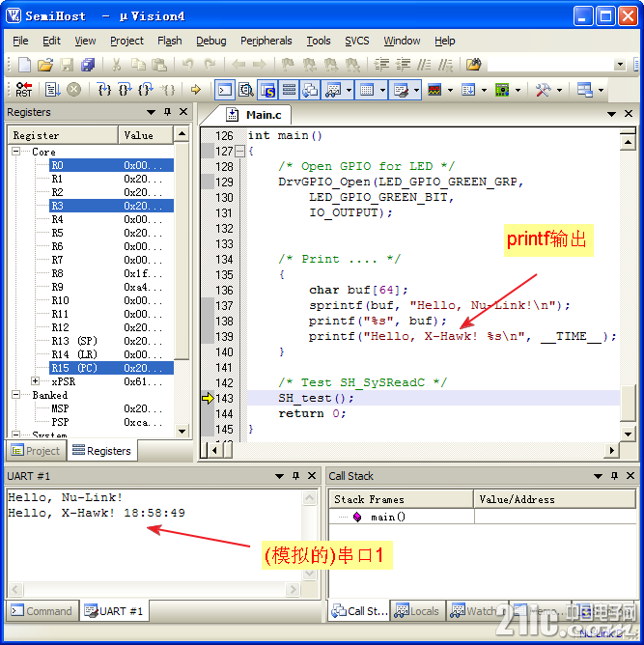
Task: Close the Registers panel
Action: 183,112
